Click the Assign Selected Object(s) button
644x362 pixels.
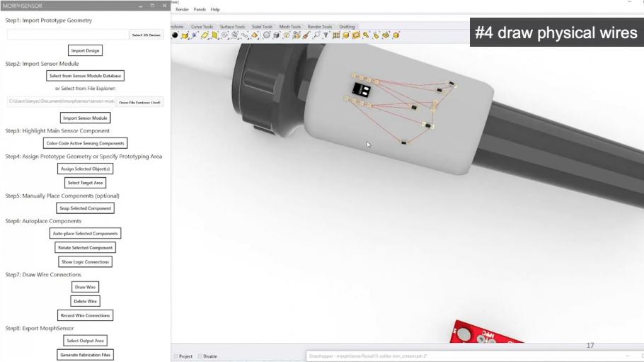click(85, 169)
